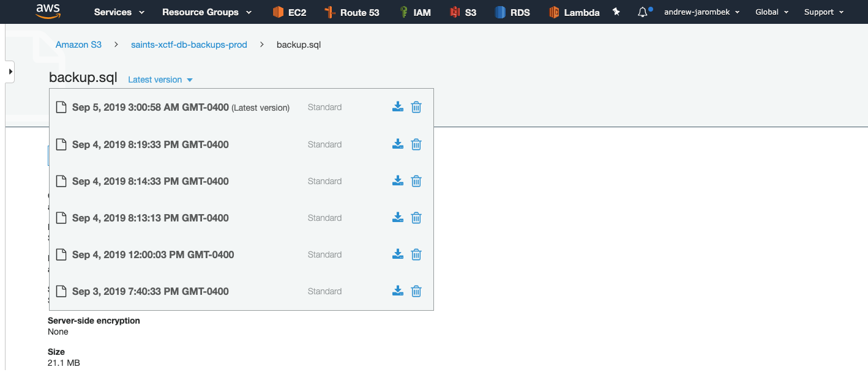Select the Sep 4, 2019 8:14:33 PM version

pyautogui.click(x=151, y=181)
